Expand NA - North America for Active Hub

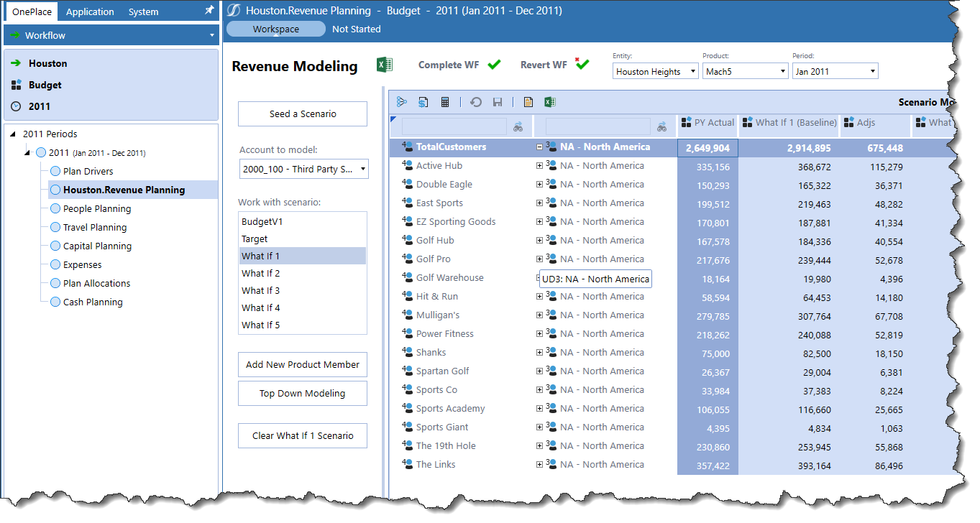[539, 165]
